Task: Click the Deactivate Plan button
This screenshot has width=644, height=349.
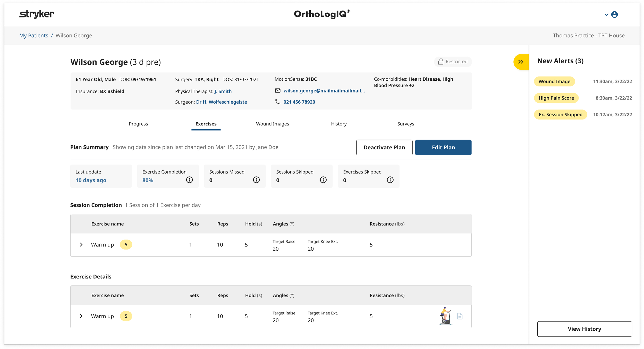Action: [384, 147]
